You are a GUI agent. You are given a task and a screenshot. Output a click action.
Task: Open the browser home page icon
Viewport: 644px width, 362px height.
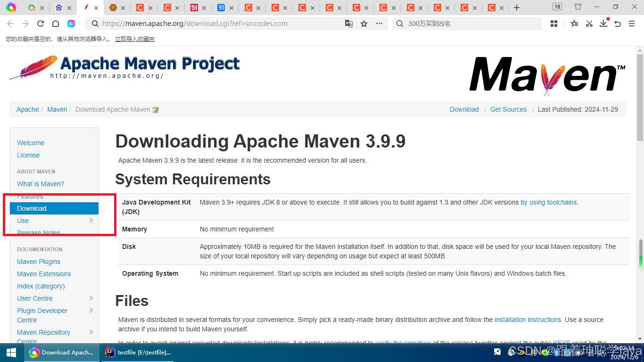(x=56, y=24)
